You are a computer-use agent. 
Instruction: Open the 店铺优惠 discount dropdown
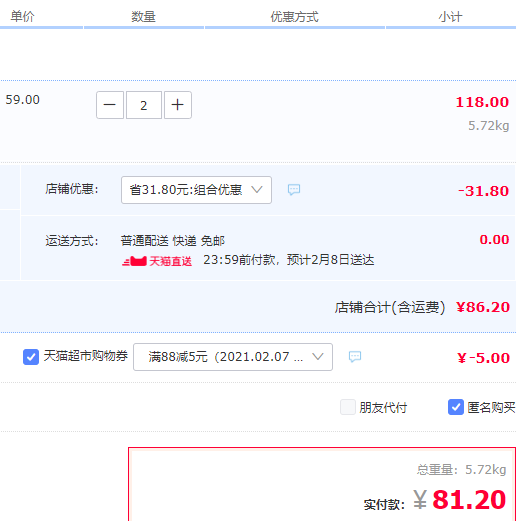(196, 190)
